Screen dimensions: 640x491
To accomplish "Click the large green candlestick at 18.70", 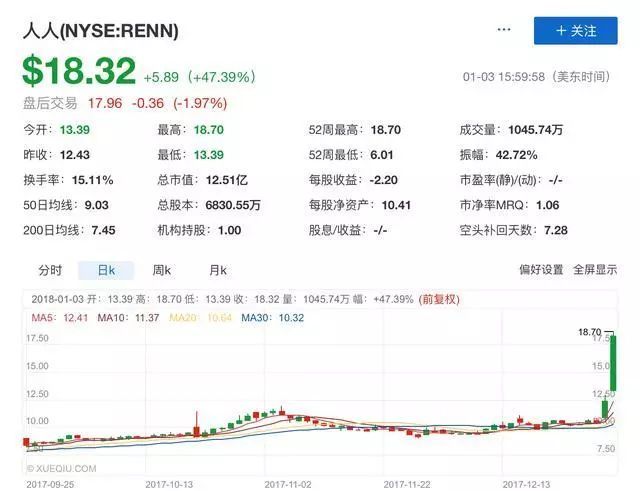I will (x=613, y=363).
